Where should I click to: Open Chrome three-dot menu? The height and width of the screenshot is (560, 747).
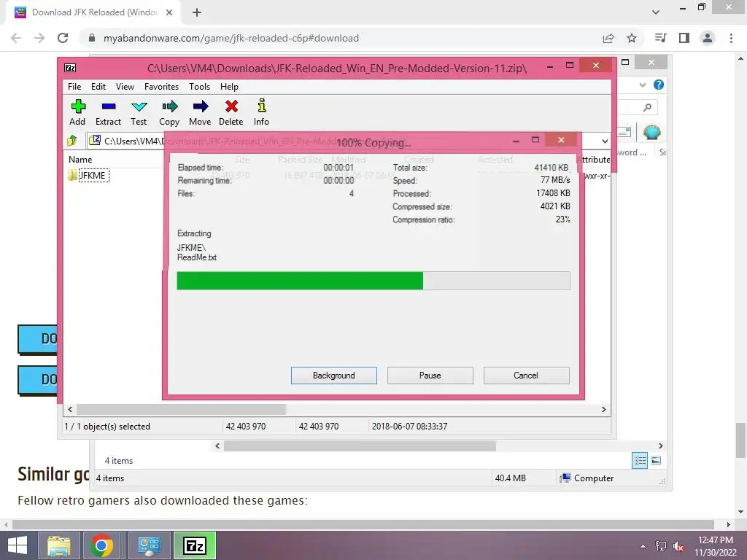tap(731, 38)
